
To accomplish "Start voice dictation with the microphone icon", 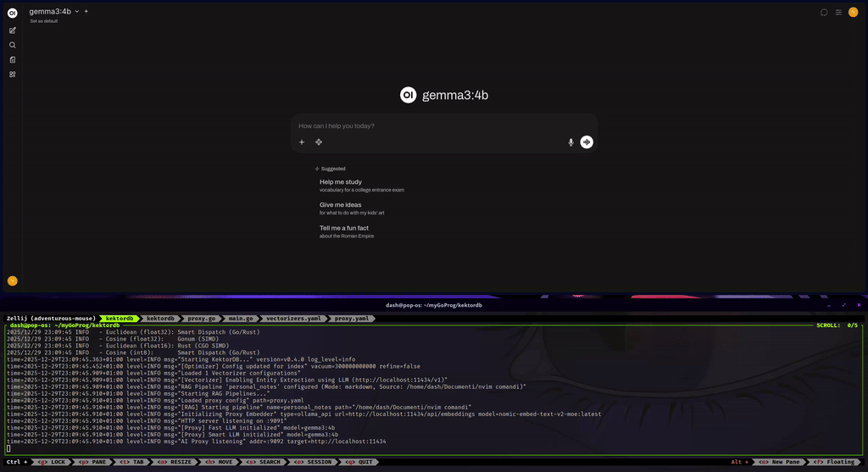I will pyautogui.click(x=570, y=142).
